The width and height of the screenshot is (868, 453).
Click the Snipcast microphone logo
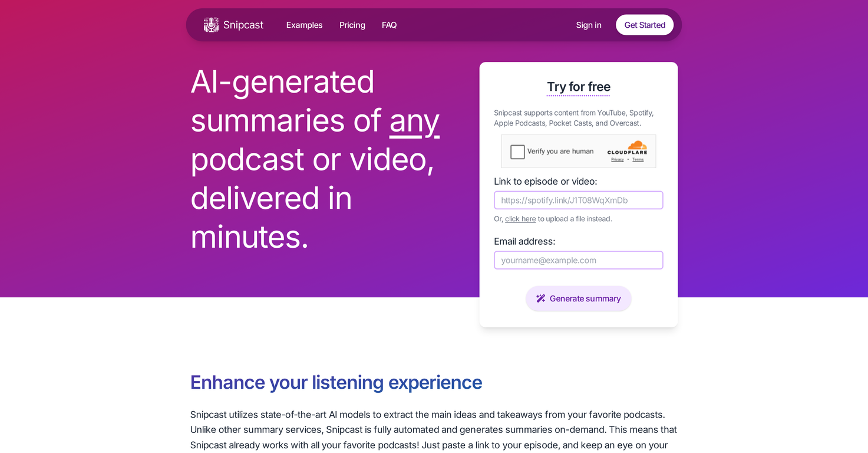click(x=210, y=24)
